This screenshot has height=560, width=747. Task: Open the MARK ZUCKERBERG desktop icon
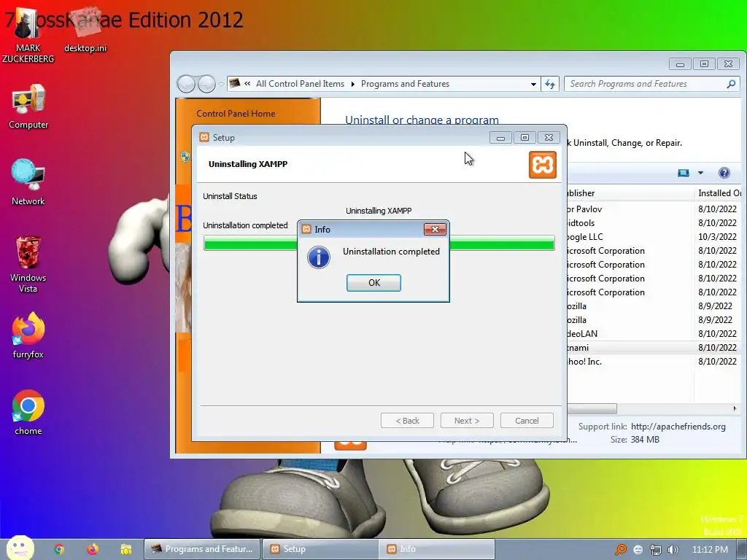pyautogui.click(x=28, y=36)
